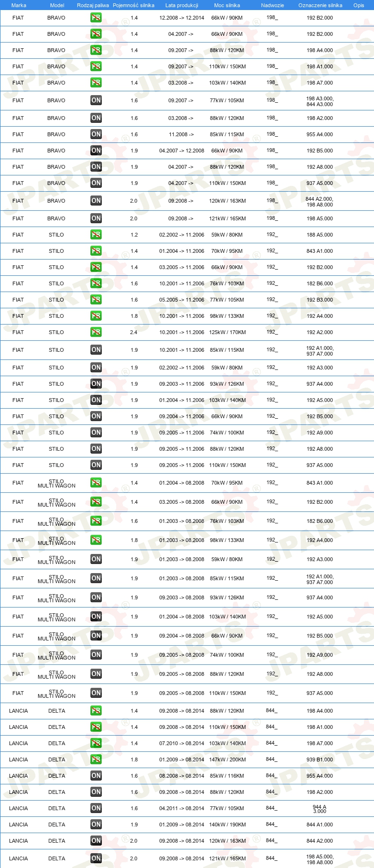
Task: Select date cell 11.2008 ->
Action: coord(181,134)
